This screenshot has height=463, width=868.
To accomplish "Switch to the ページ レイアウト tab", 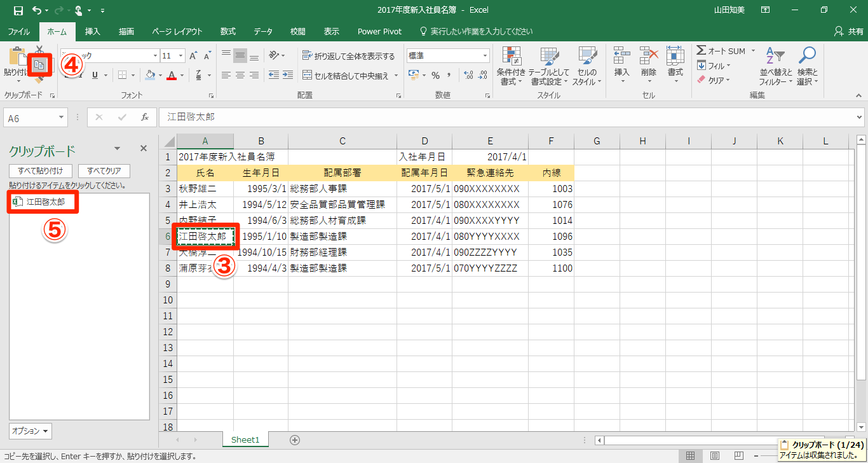I will click(x=177, y=31).
